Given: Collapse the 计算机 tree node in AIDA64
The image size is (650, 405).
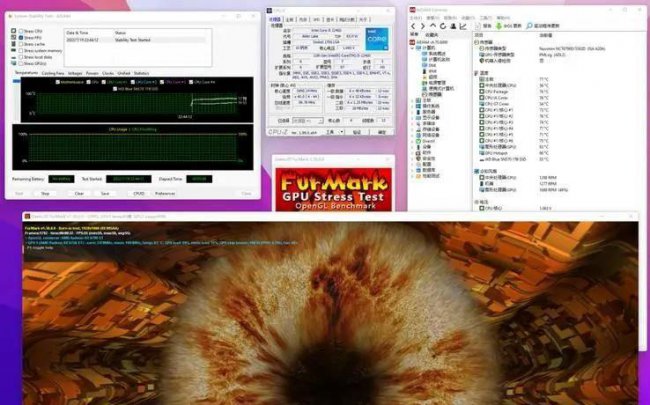Looking at the screenshot, I should 413,48.
